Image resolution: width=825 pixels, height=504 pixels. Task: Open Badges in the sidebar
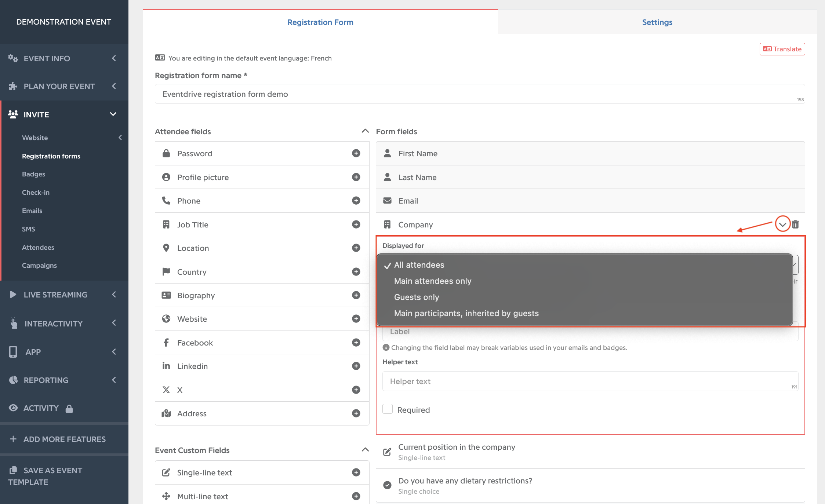[33, 174]
